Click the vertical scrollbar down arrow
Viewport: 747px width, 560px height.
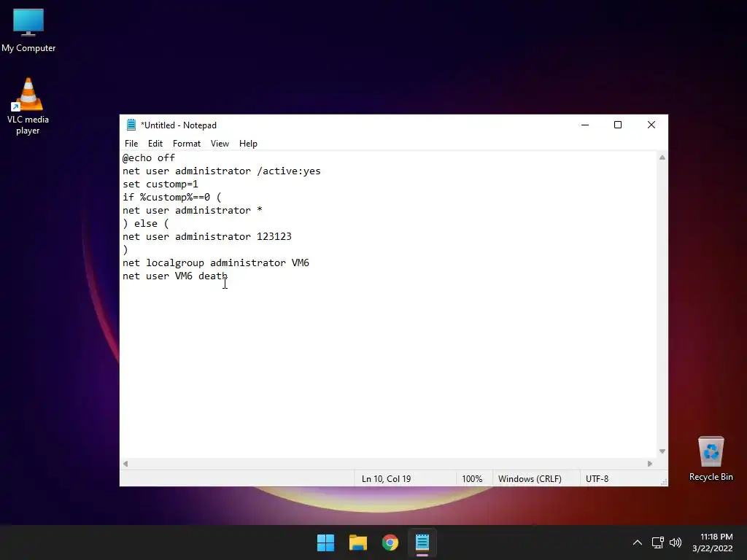click(662, 451)
